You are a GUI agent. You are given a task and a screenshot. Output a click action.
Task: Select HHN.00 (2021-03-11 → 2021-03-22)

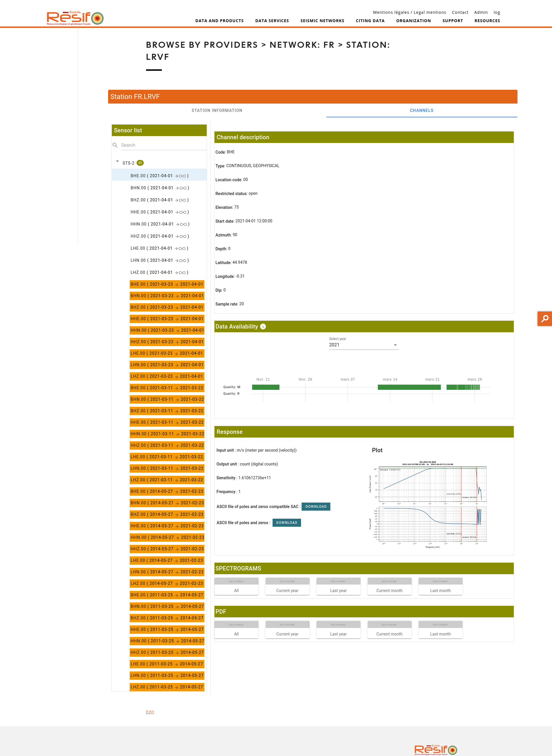coord(167,434)
